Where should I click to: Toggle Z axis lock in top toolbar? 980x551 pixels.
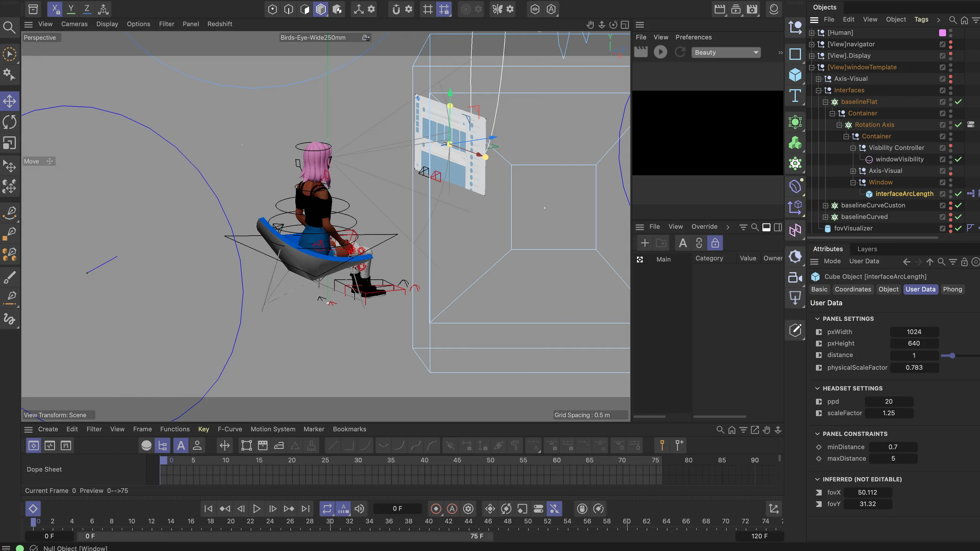click(x=87, y=9)
